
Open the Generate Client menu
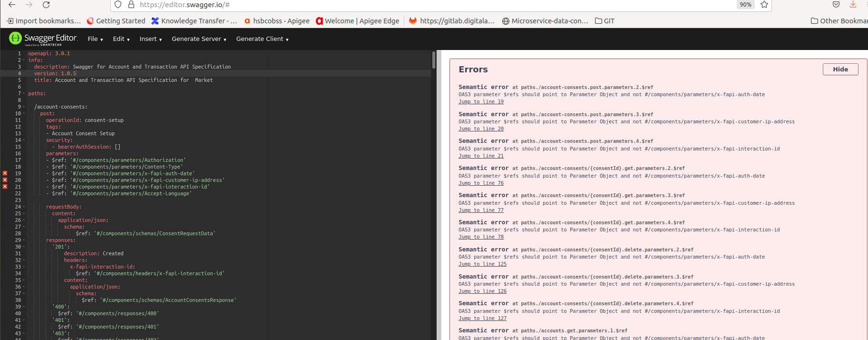pos(262,39)
